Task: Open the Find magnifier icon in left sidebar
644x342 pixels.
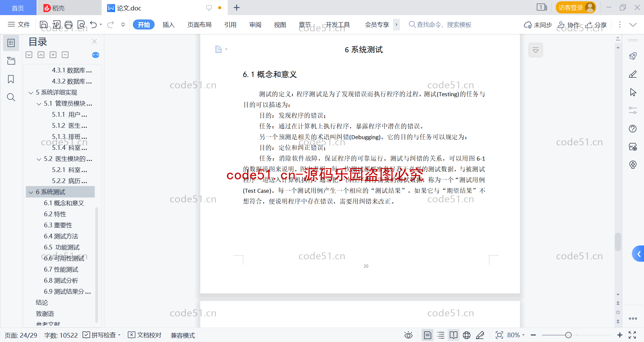Action: pyautogui.click(x=11, y=97)
